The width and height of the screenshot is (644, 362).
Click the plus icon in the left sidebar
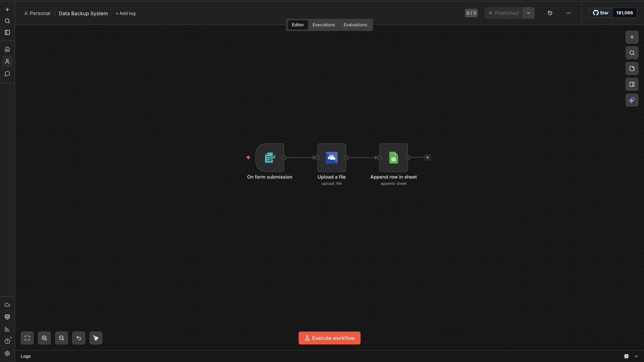point(7,9)
